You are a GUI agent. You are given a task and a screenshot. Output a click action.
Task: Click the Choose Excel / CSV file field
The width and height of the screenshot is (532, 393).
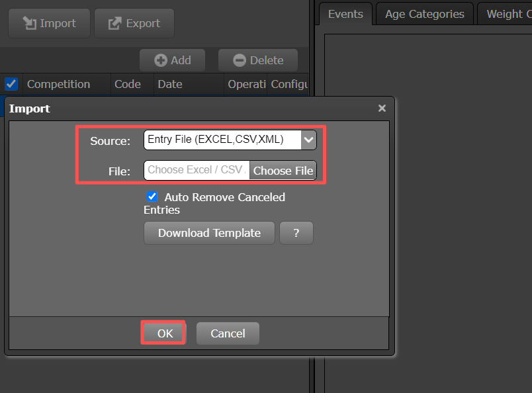point(197,170)
